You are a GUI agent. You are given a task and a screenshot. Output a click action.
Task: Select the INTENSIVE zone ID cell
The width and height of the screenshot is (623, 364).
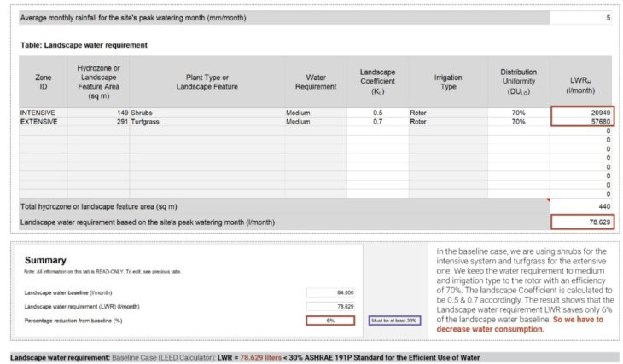pyautogui.click(x=39, y=113)
